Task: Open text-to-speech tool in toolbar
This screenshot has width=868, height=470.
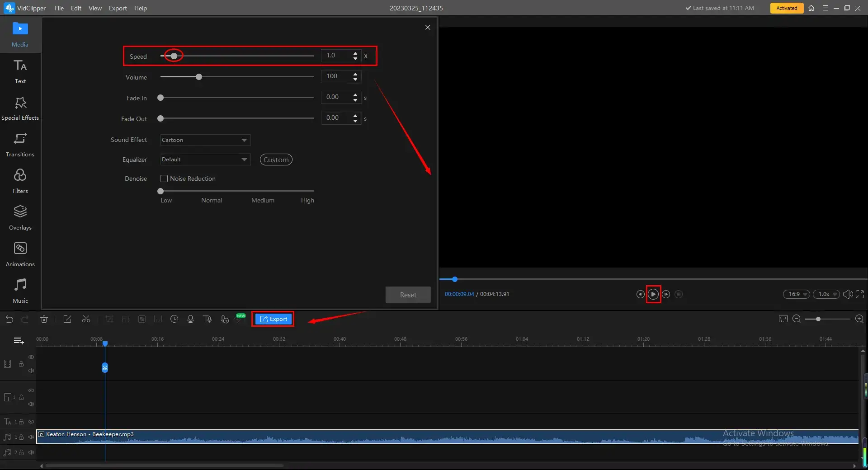Action: pos(208,319)
